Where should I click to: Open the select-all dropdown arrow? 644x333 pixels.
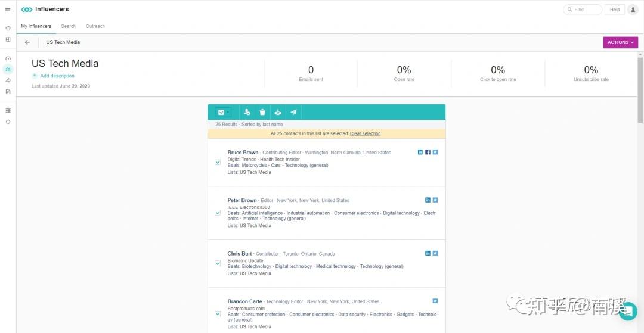[228, 113]
